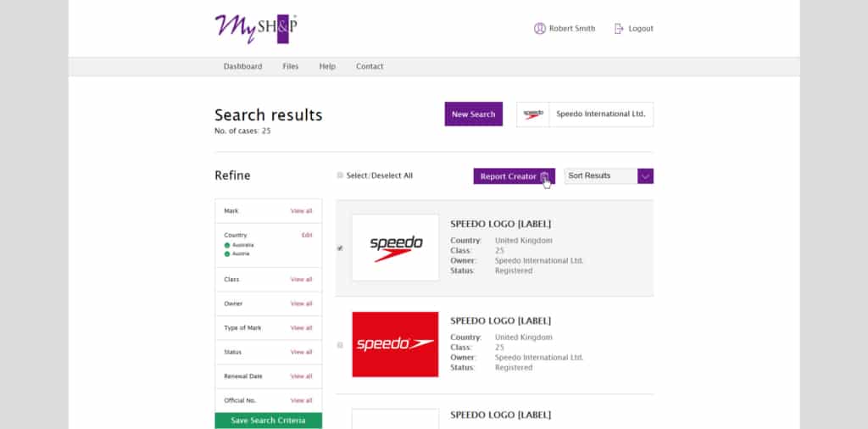Click the Mark filter label
The height and width of the screenshot is (429, 868).
231,211
